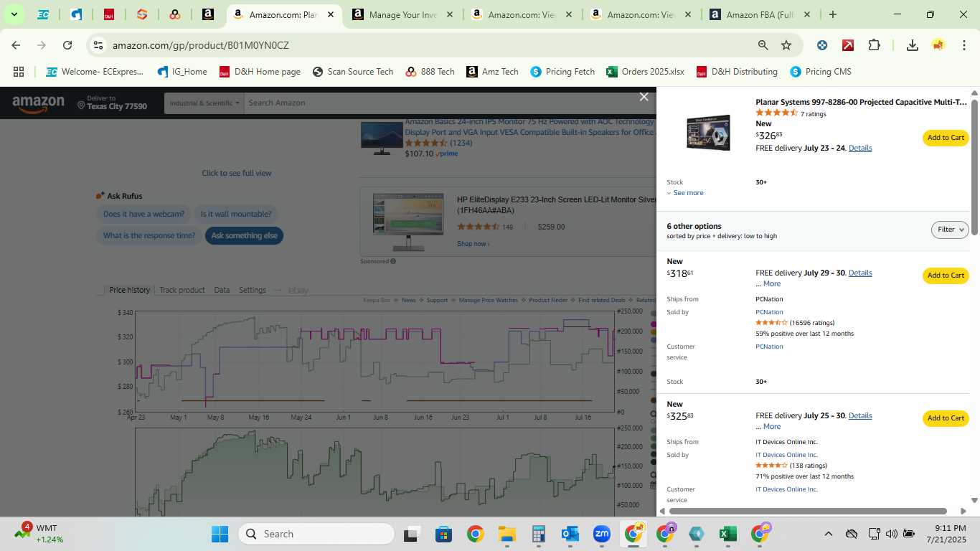
Task: Open 888 Tech bookmark
Action: coord(430,72)
